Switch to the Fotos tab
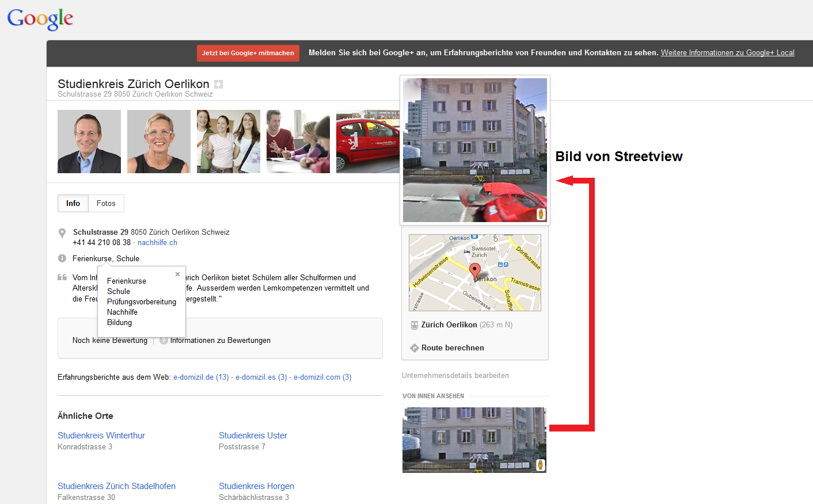The height and width of the screenshot is (504, 813). pos(106,203)
